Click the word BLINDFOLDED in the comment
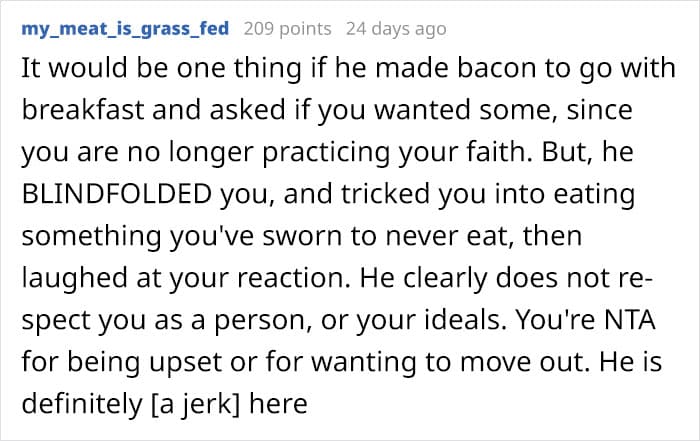Image resolution: width=700 pixels, height=441 pixels. tap(117, 194)
